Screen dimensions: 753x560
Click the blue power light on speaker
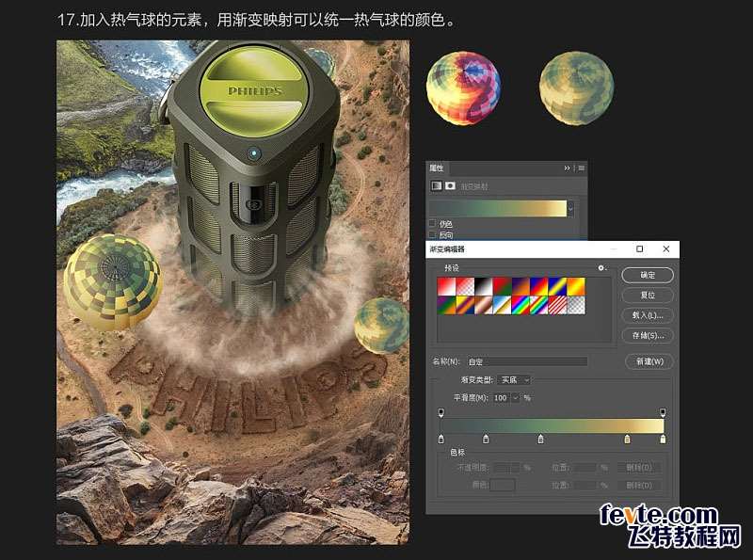click(254, 153)
